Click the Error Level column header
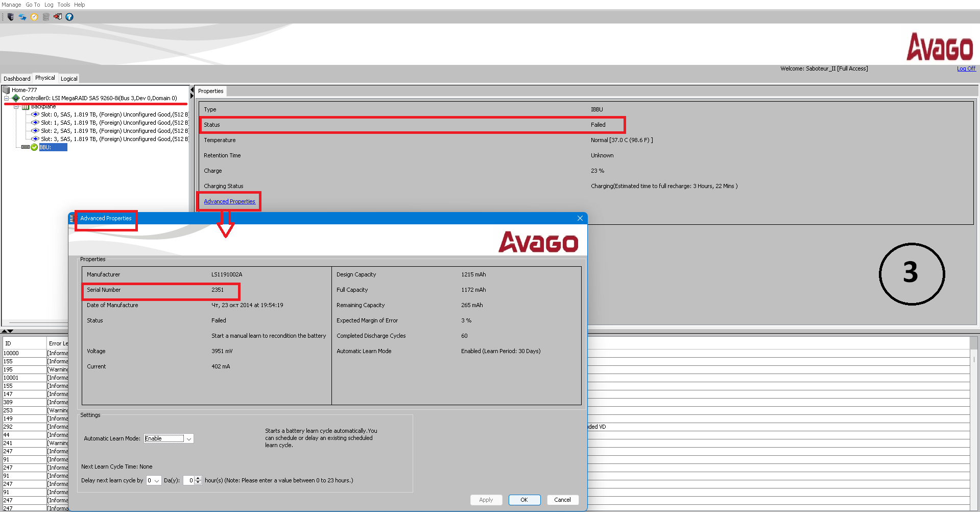The image size is (980, 512). point(58,343)
